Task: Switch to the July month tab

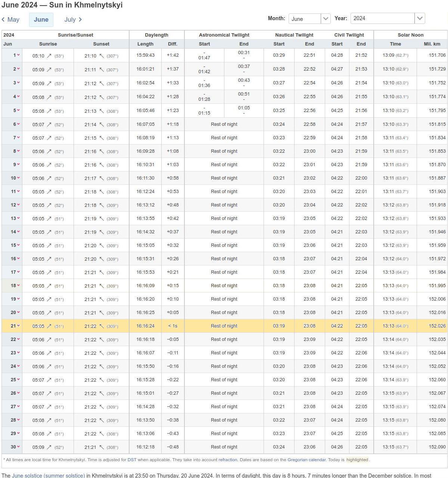Action: (70, 19)
